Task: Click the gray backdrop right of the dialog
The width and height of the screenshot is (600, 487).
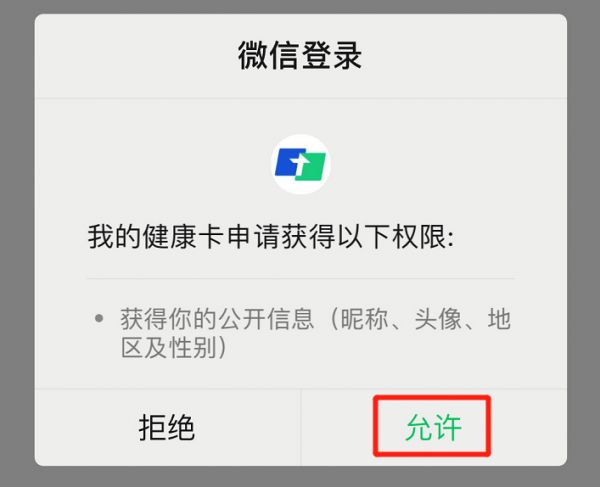Action: click(x=584, y=243)
